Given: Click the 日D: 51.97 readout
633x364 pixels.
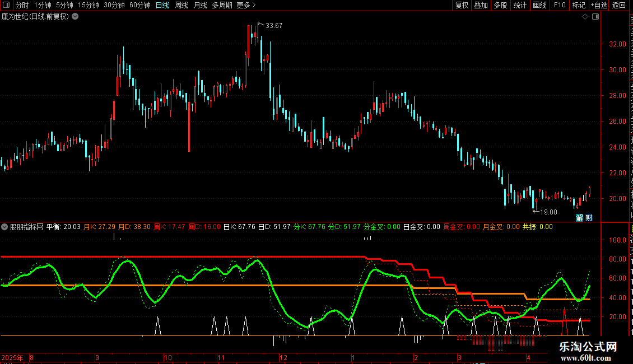Looking at the screenshot, I should click(274, 227).
